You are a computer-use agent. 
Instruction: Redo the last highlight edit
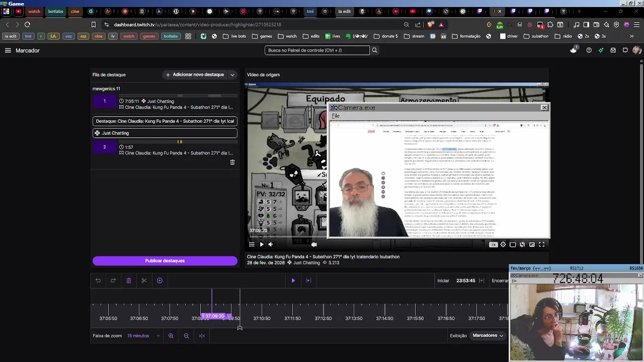point(113,281)
